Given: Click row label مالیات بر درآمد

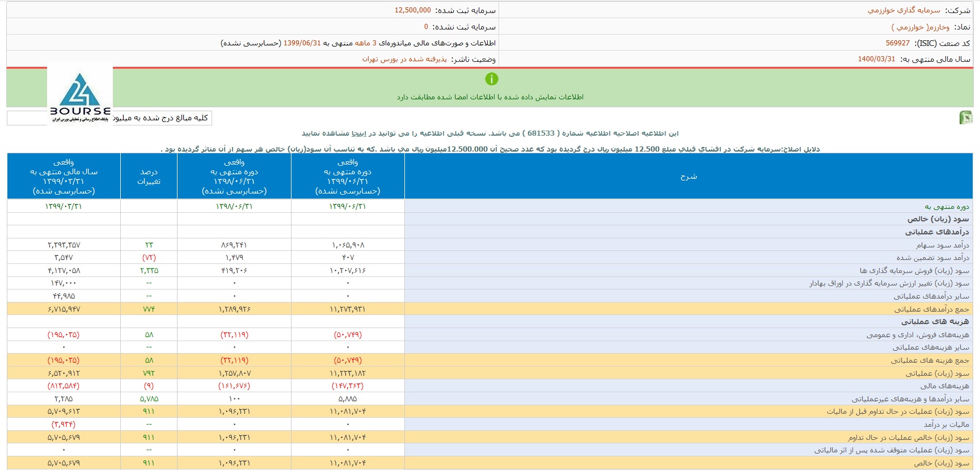Looking at the screenshot, I should click(x=947, y=425).
